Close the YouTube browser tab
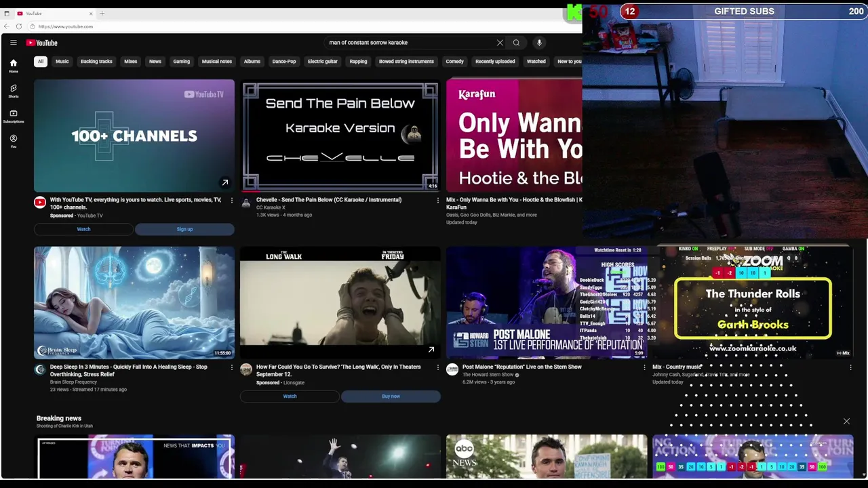868x488 pixels. tap(91, 14)
